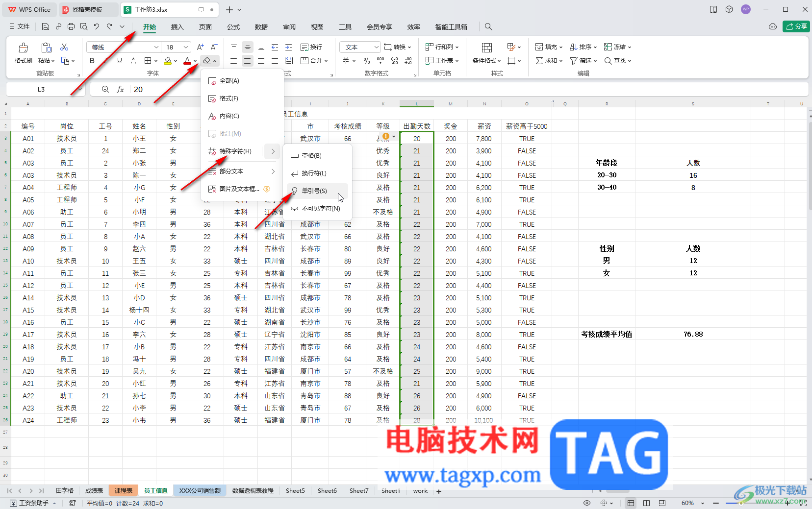Click the Increase font size icon
The width and height of the screenshot is (812, 509).
(200, 47)
